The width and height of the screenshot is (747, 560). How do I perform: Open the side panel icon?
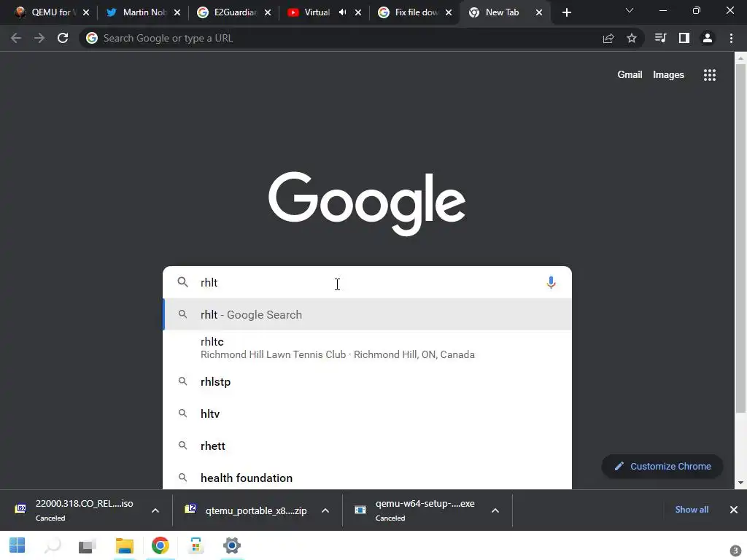(684, 38)
